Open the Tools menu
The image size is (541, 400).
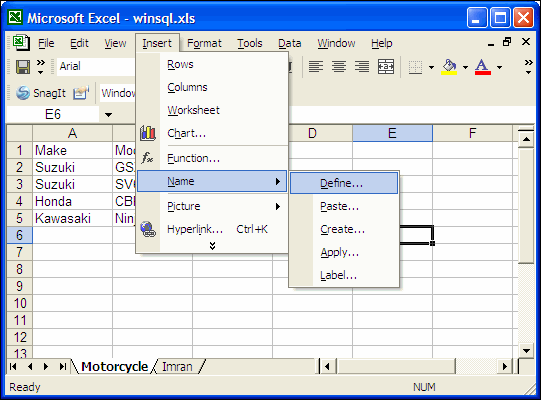pyautogui.click(x=250, y=43)
